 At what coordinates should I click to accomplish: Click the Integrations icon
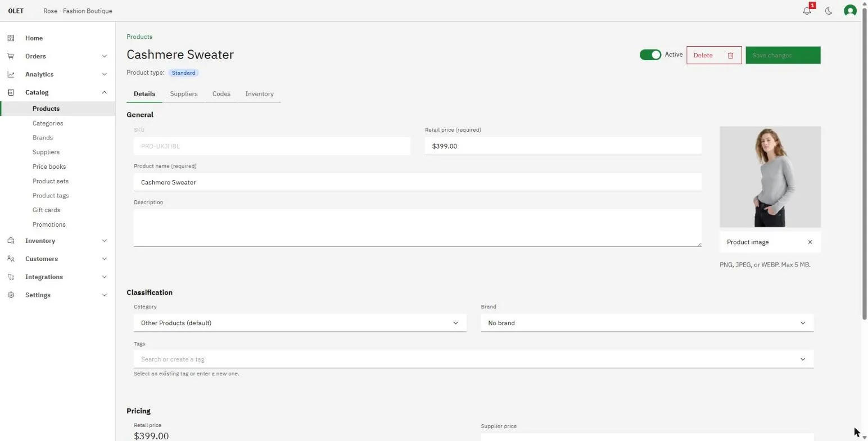point(11,277)
